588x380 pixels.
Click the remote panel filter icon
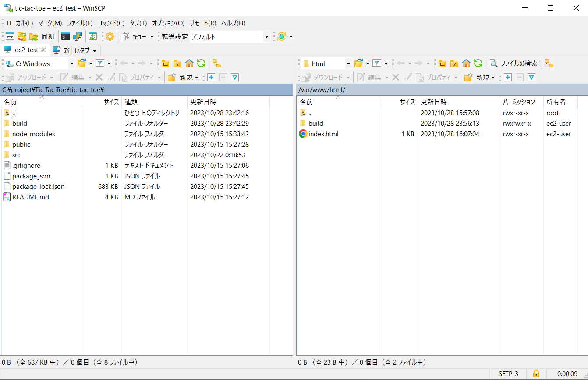[377, 64]
